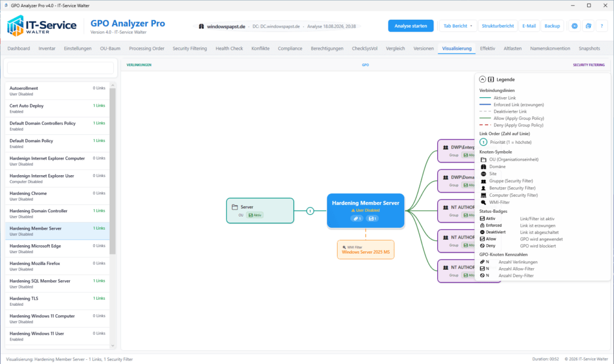Open the OU-Baum tab
The width and height of the screenshot is (614, 364).
110,49
